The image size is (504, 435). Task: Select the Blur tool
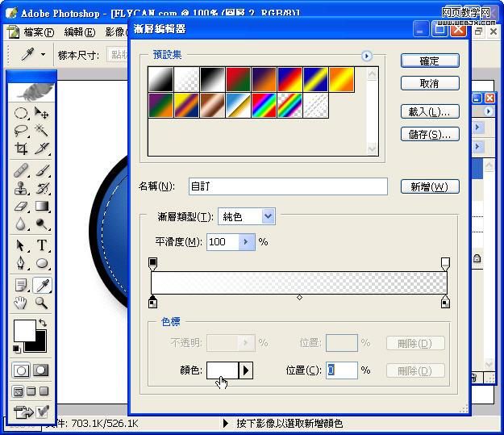[x=21, y=224]
